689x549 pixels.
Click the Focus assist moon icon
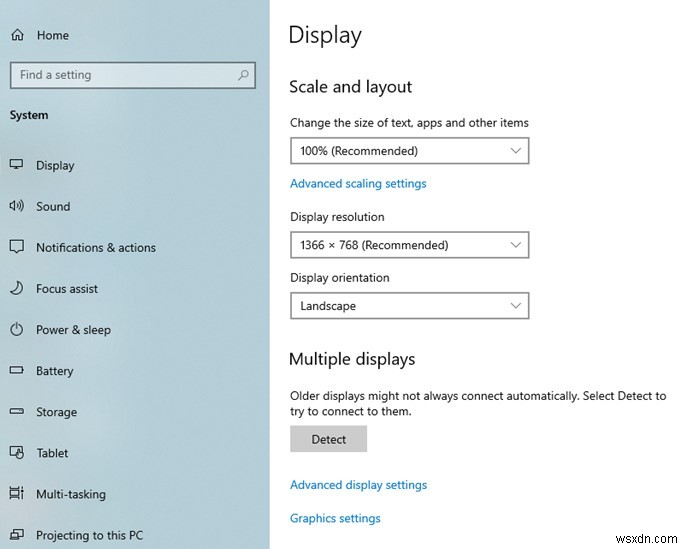pos(17,288)
